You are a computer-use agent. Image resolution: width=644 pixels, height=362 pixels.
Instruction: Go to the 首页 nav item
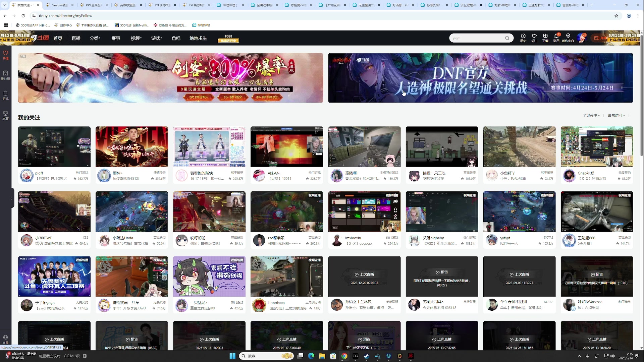58,38
